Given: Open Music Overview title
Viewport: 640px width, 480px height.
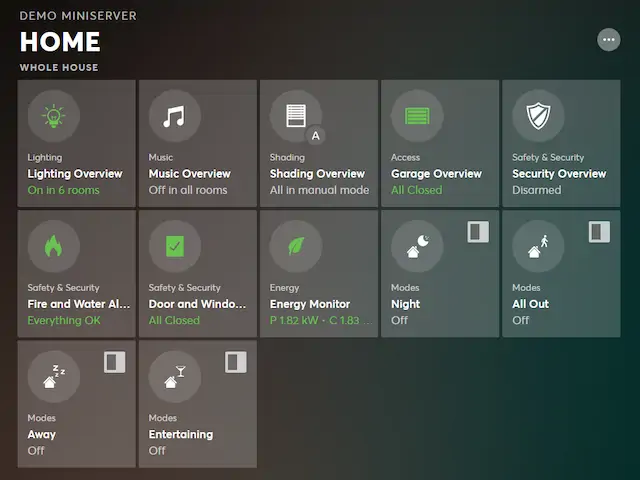Looking at the screenshot, I should tap(189, 174).
